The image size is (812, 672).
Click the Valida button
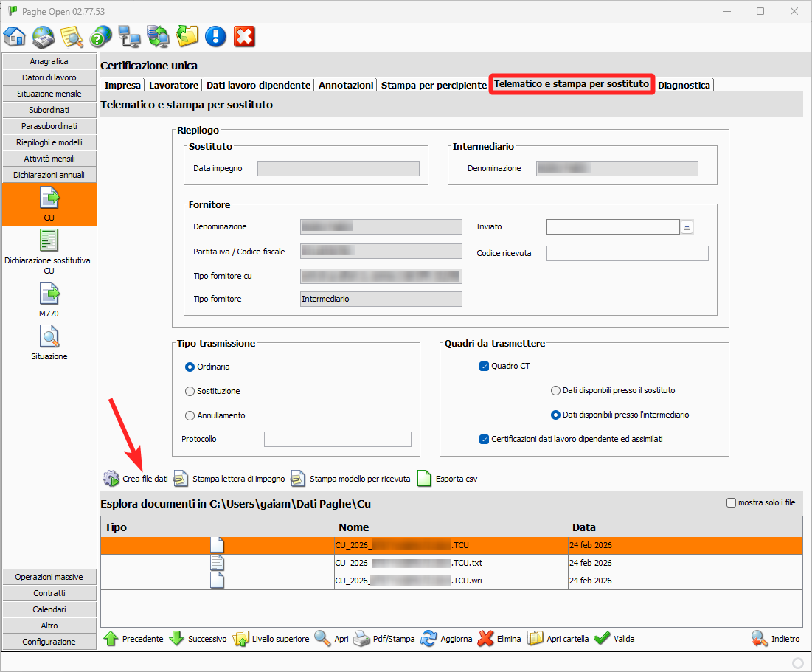pos(614,639)
